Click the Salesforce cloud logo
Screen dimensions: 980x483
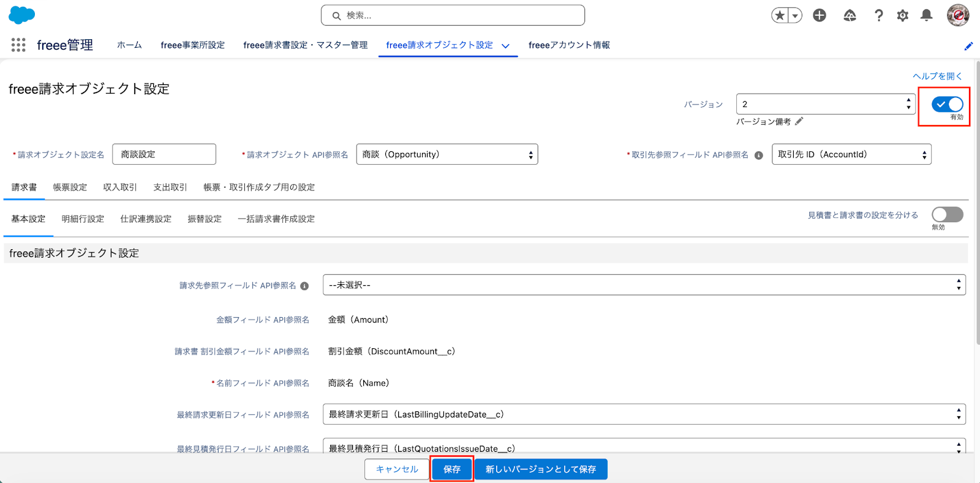coord(22,15)
